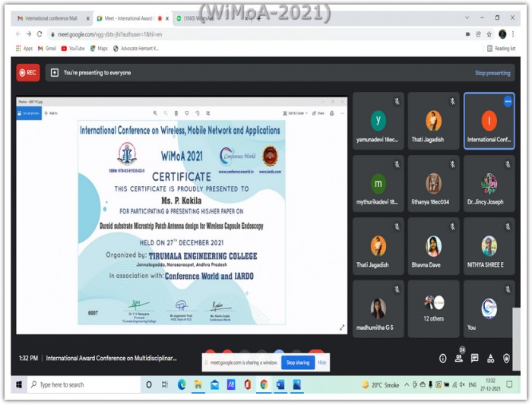Image resolution: width=532 pixels, height=405 pixels.
Task: Toggle mute icon on yamunadevi's tile
Action: coord(397,101)
